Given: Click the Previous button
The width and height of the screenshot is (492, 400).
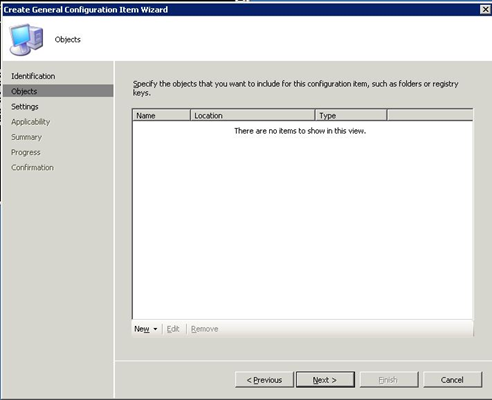Looking at the screenshot, I should [x=264, y=380].
